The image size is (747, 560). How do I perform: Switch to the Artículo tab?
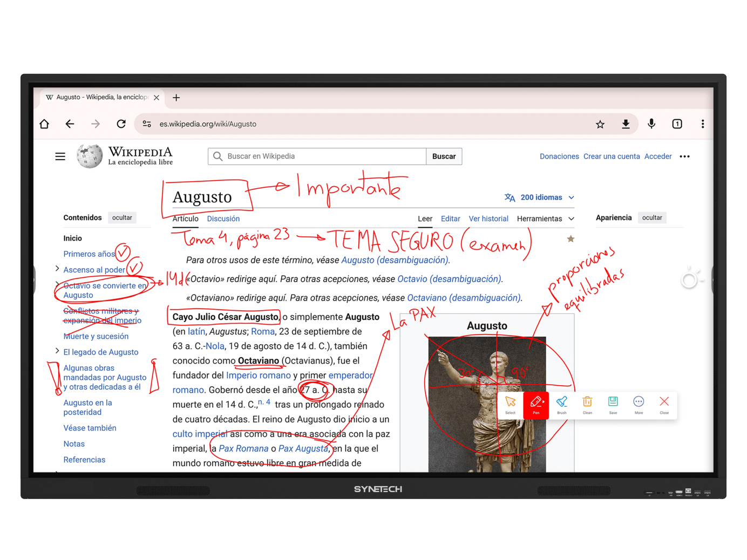185,218
